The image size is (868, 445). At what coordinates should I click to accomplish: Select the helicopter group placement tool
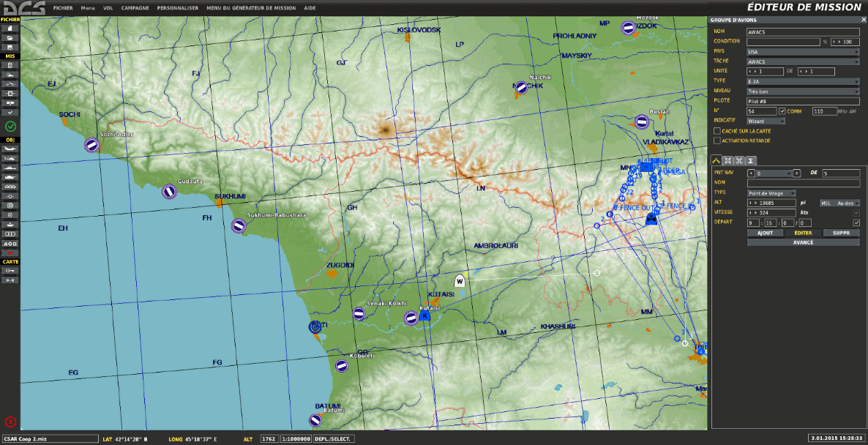pyautogui.click(x=10, y=157)
